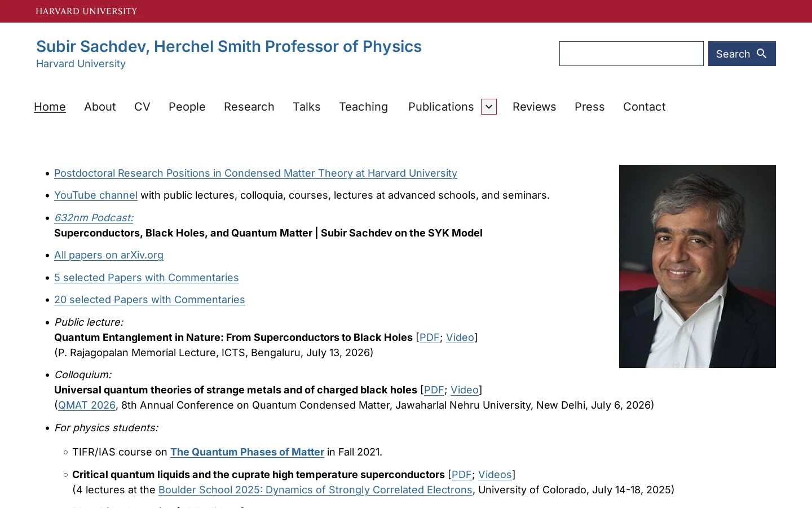Open The Quantum Phases of Matter link
The width and height of the screenshot is (812, 508).
pyautogui.click(x=247, y=452)
